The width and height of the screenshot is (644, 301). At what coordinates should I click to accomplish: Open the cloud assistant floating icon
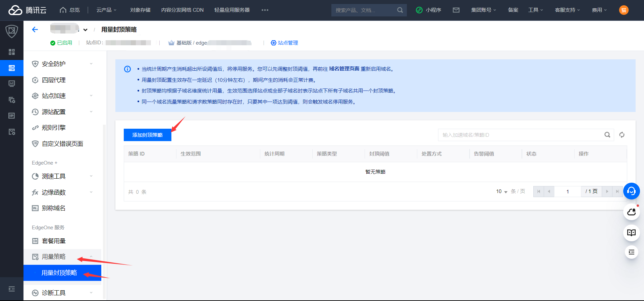tap(632, 212)
